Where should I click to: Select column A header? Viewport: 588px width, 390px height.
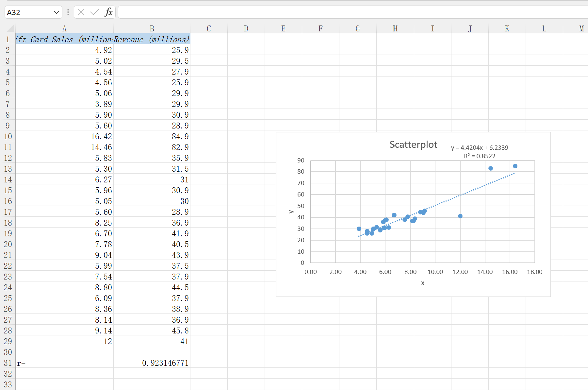64,29
